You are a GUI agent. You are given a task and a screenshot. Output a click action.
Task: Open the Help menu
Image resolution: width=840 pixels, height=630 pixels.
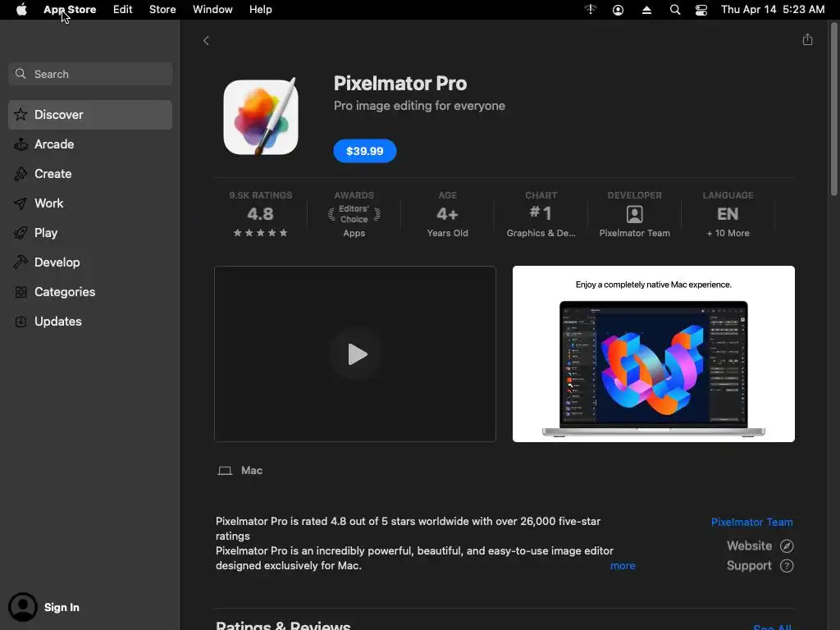click(260, 10)
